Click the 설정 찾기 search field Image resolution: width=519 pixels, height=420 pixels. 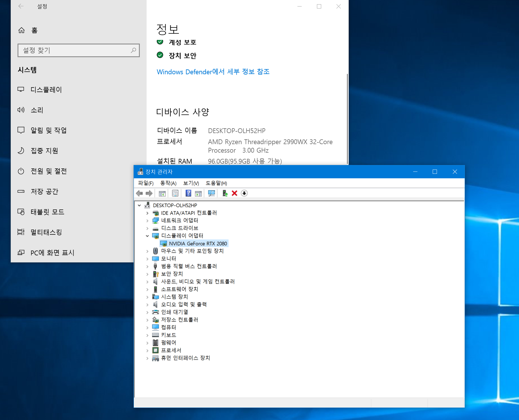(x=75, y=50)
